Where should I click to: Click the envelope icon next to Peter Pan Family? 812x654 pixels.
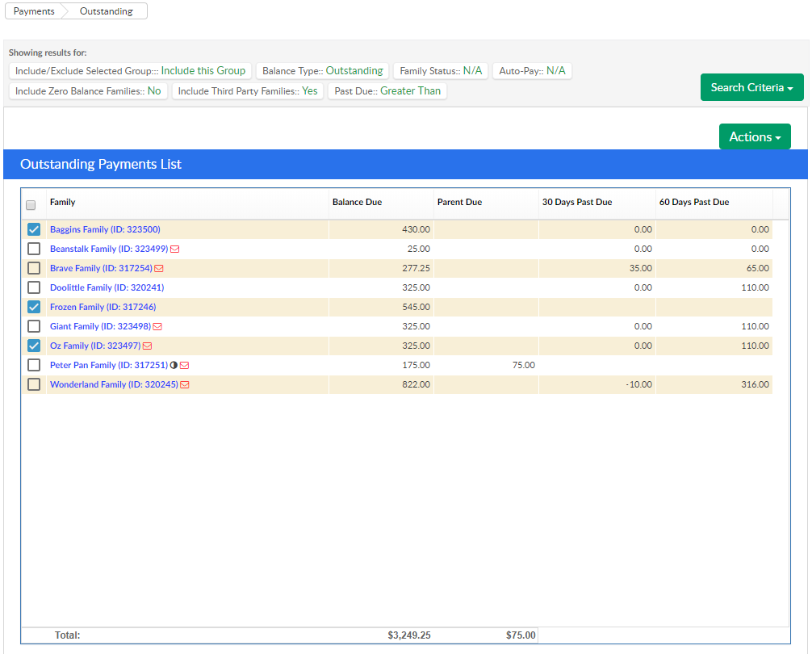[185, 365]
